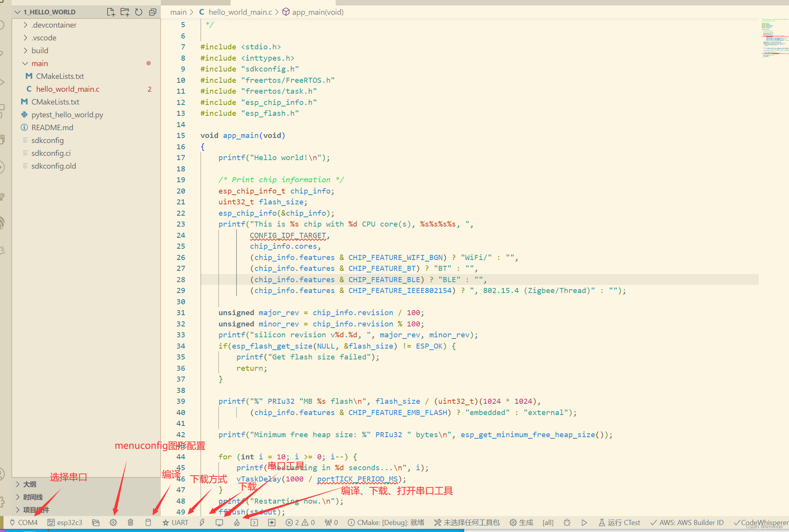Click AWS: AWS Builder ID status
Viewport: 789px width, 532px height.
point(687,523)
